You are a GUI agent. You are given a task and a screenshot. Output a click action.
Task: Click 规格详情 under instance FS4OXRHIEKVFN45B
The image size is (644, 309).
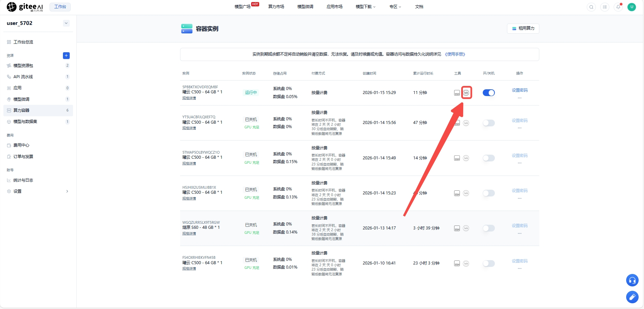coord(189,269)
